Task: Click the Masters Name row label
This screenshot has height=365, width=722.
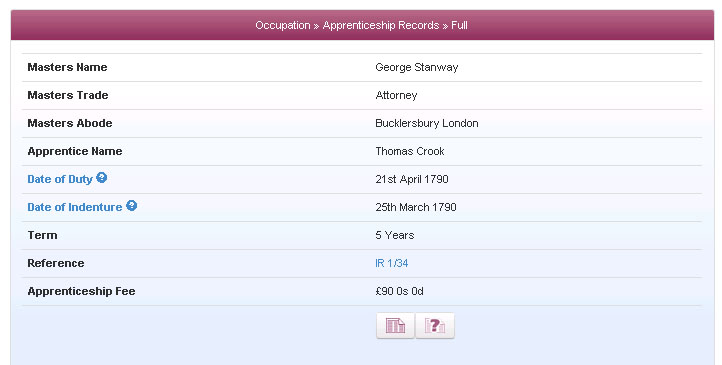Action: pos(67,67)
